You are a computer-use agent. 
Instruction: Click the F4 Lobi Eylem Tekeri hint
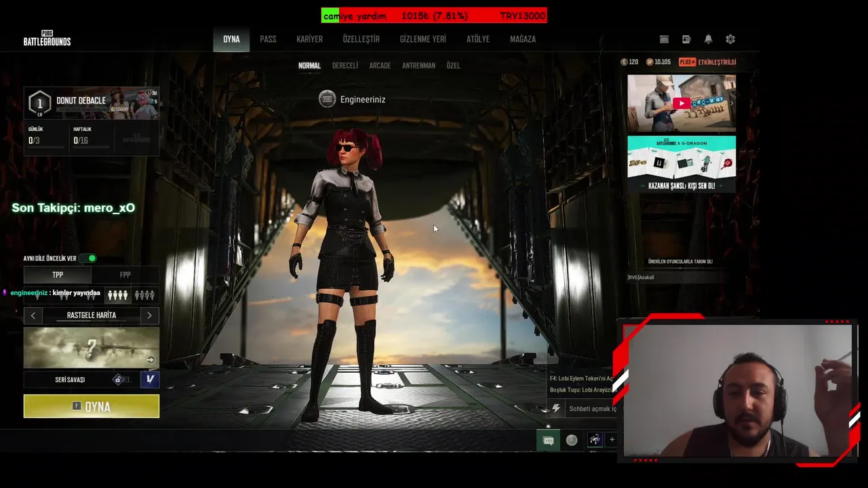(x=581, y=378)
